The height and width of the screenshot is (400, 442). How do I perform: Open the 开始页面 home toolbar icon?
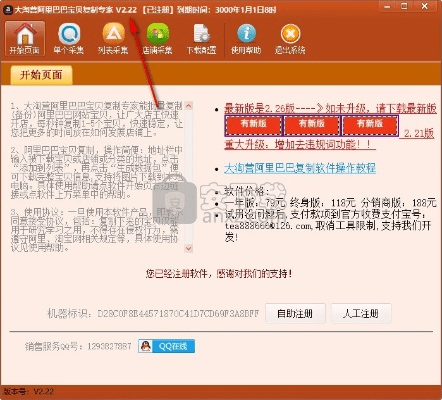[x=25, y=38]
